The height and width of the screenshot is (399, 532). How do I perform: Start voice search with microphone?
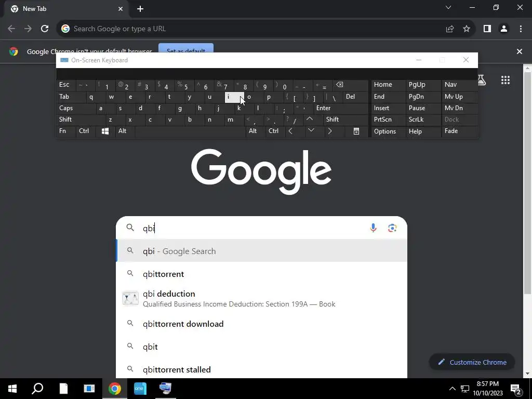[373, 228]
